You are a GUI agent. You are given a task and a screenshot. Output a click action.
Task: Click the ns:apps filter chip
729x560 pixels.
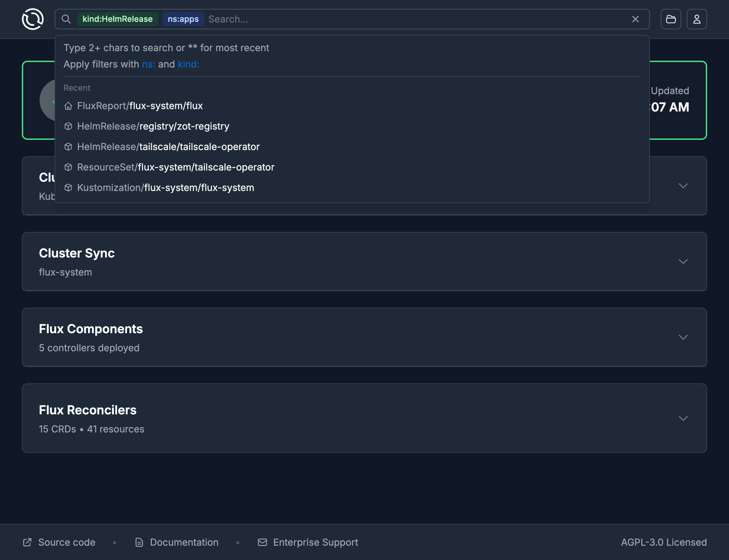coord(183,19)
